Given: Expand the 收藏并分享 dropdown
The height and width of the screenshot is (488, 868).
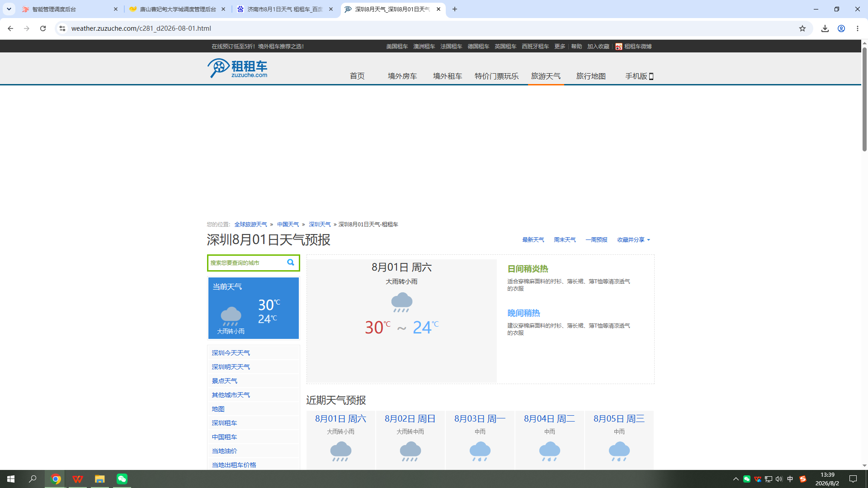Looking at the screenshot, I should tap(634, 240).
